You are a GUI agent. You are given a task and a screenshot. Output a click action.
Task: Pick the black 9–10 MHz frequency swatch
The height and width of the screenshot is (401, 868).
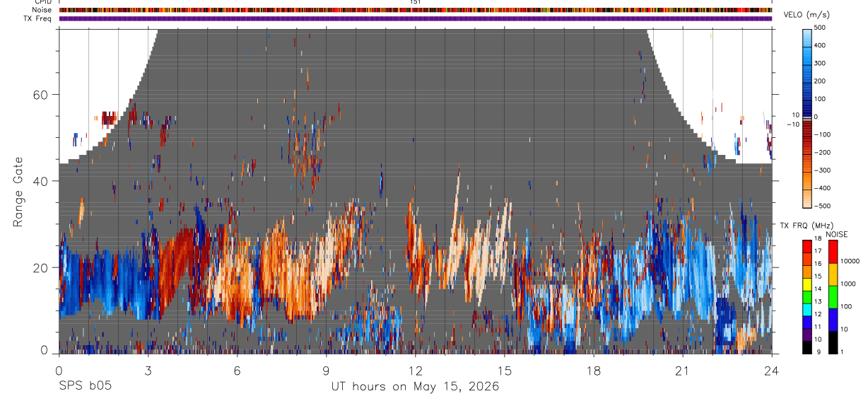pos(807,347)
